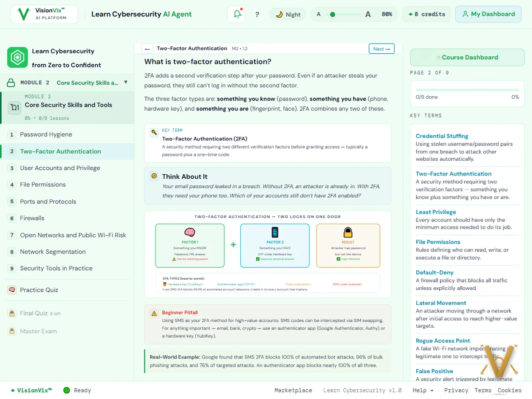Click the Learn Cybersecurity hexagon course icon

17,58
